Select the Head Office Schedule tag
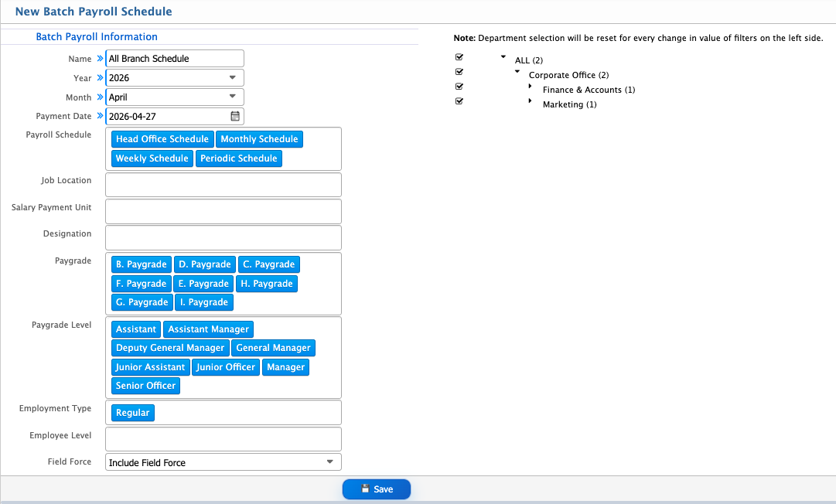The height and width of the screenshot is (504, 836). [162, 139]
